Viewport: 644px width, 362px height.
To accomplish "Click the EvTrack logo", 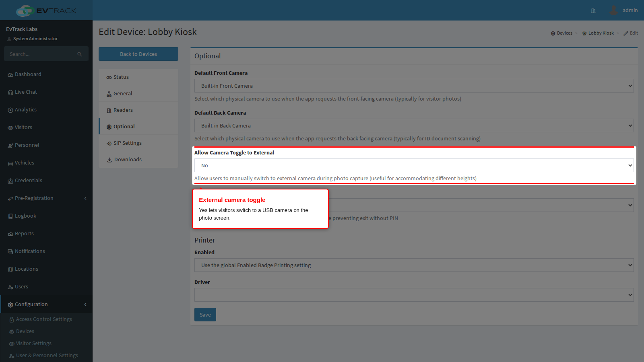I will coord(46,10).
